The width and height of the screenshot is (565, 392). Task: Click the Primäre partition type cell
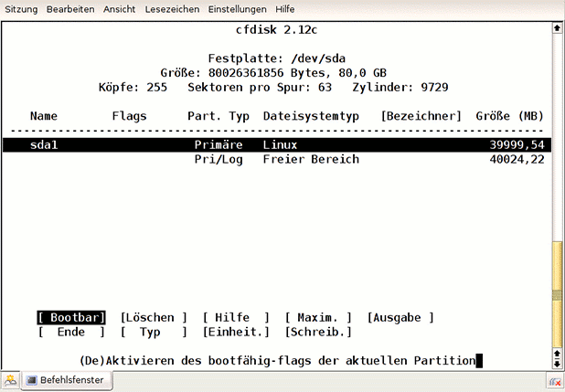coord(219,145)
